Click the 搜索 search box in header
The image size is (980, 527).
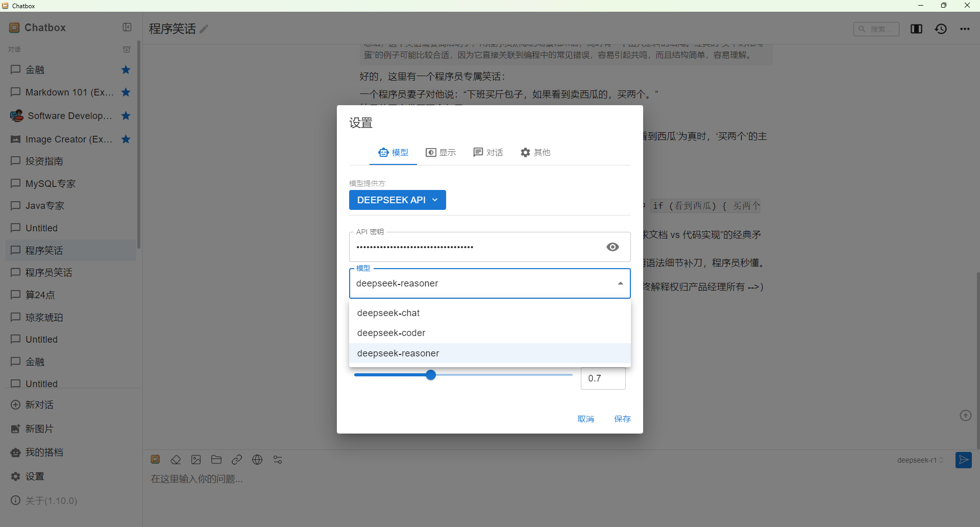click(x=876, y=29)
